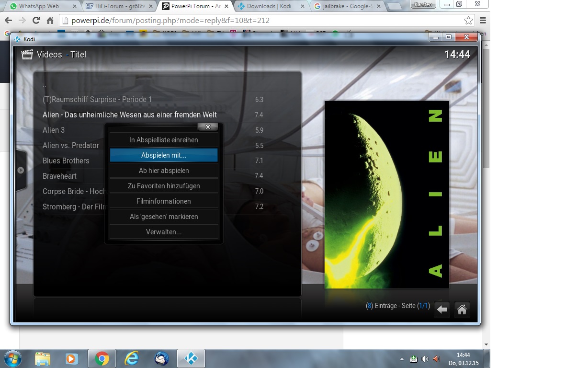588x368 pixels.
Task: Click the Videos clapperboard icon
Action: click(27, 54)
